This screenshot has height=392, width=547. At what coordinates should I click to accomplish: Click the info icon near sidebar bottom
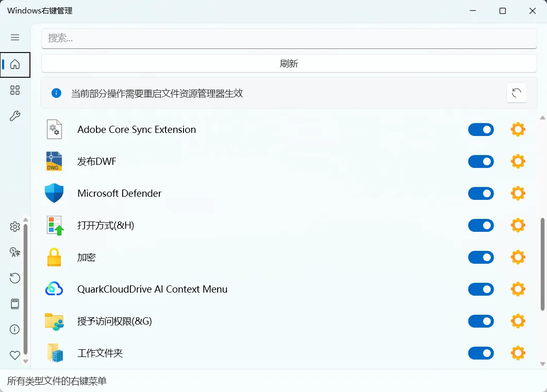[15, 329]
